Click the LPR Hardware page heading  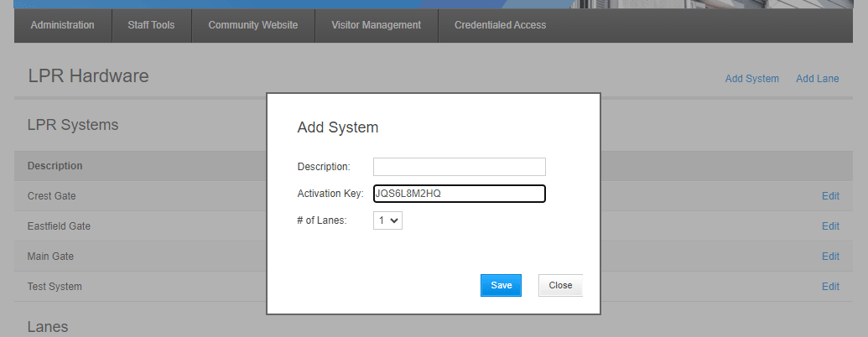(89, 75)
